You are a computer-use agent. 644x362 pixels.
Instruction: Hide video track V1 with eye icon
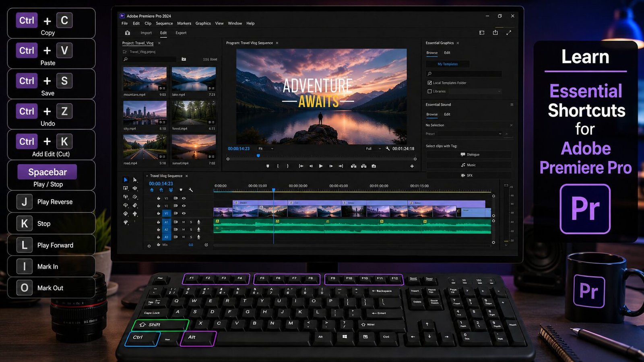click(x=184, y=214)
